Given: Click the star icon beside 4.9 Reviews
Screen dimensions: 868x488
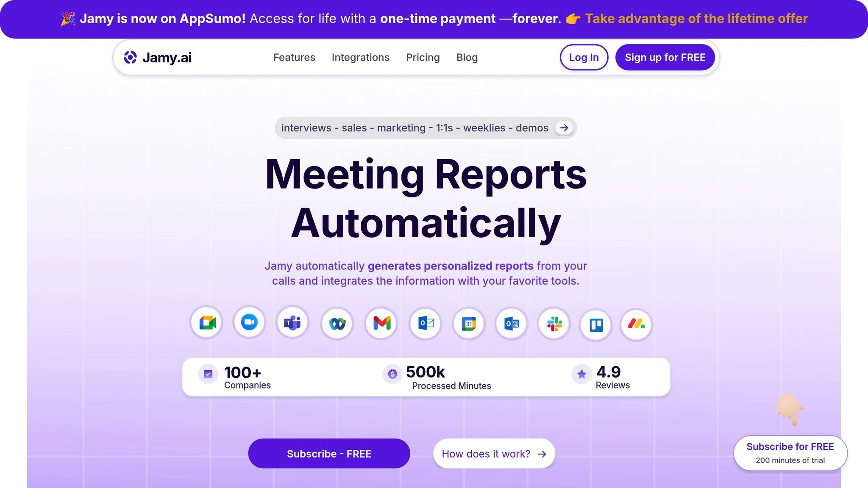Looking at the screenshot, I should 581,374.
